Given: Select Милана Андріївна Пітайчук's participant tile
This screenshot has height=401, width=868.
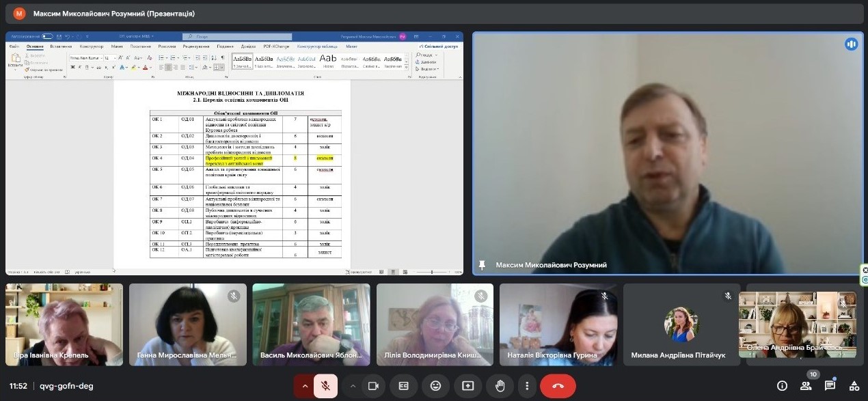Looking at the screenshot, I should [681, 324].
